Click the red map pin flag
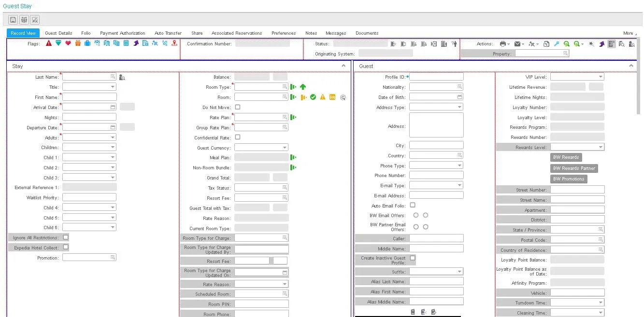 (174, 43)
